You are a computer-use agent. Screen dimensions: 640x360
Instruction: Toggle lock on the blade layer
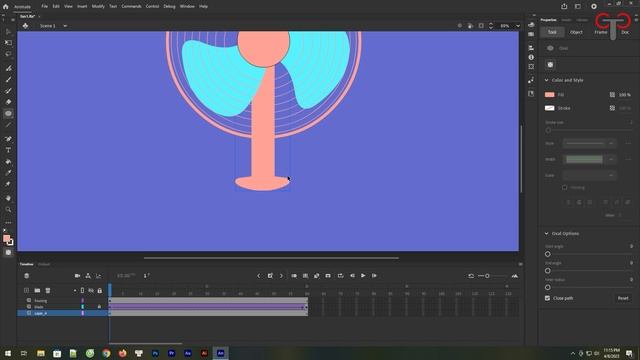pos(99,307)
